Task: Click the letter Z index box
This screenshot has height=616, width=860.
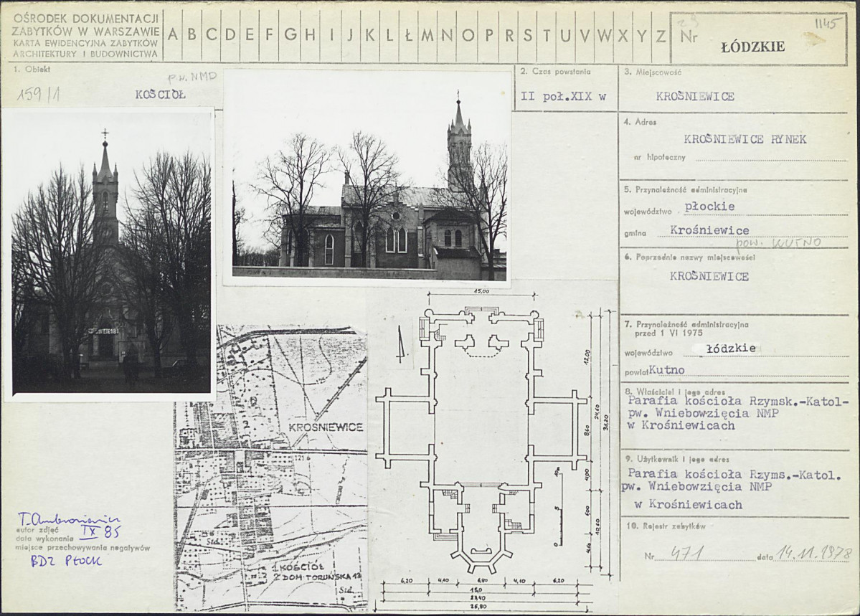Action: 661,35
